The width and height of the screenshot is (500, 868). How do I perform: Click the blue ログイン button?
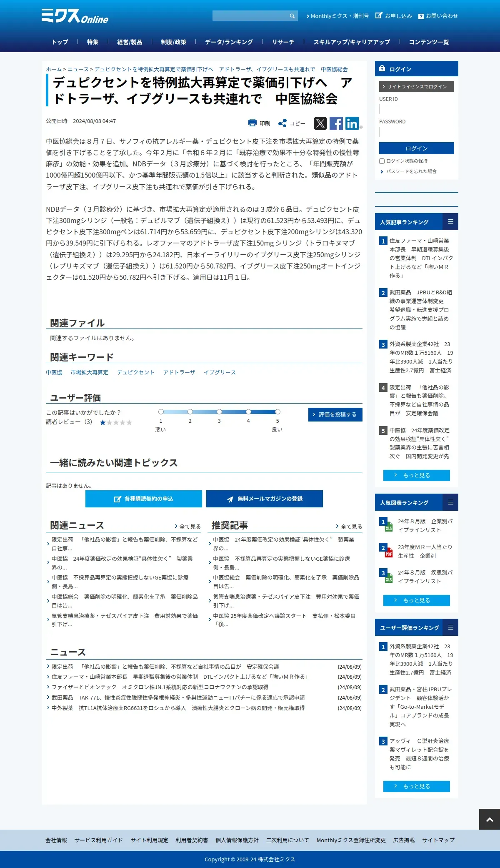pos(417,148)
